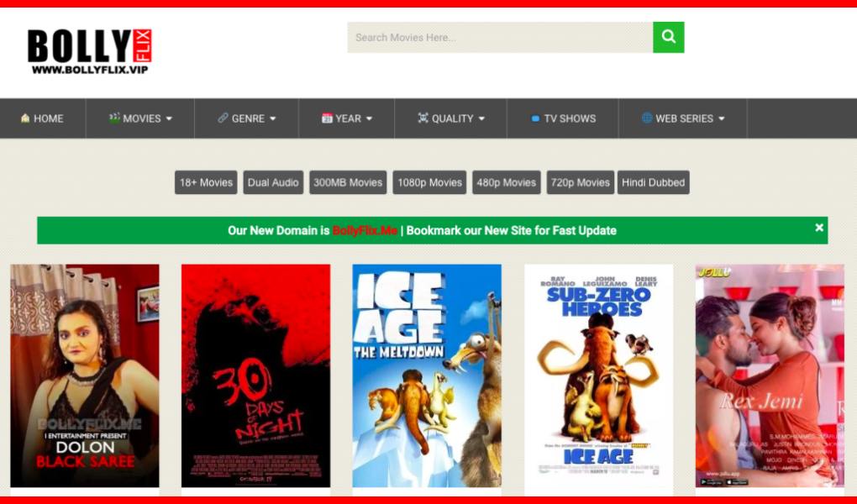Open the Sub-Zero Heroes Ice Age poster
Screen dimensions: 857x504
pos(599,375)
